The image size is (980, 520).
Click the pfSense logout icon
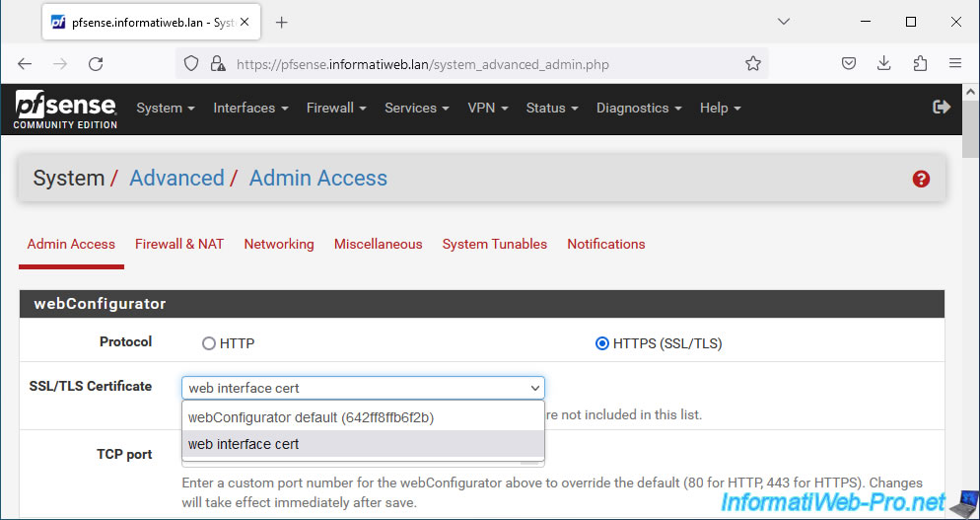click(x=942, y=107)
